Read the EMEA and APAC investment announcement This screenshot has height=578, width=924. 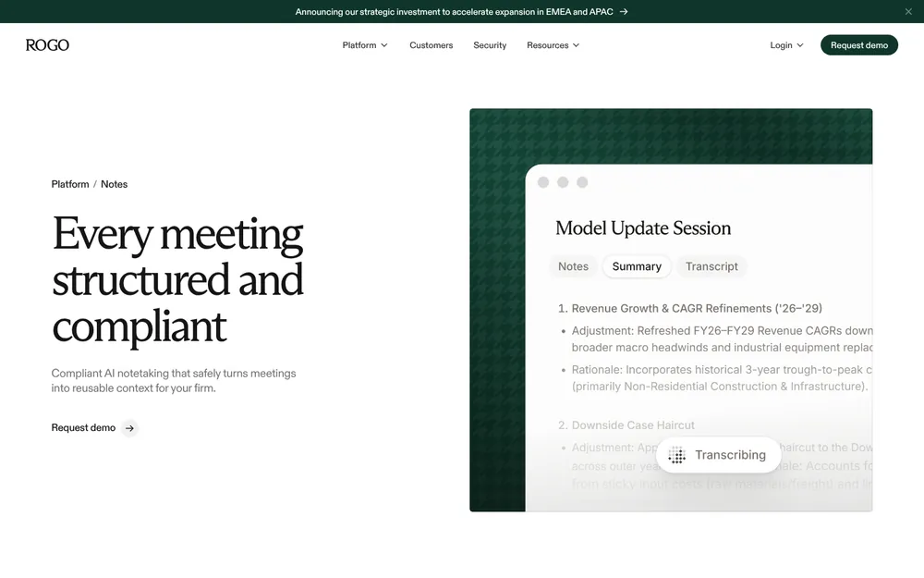pos(454,12)
